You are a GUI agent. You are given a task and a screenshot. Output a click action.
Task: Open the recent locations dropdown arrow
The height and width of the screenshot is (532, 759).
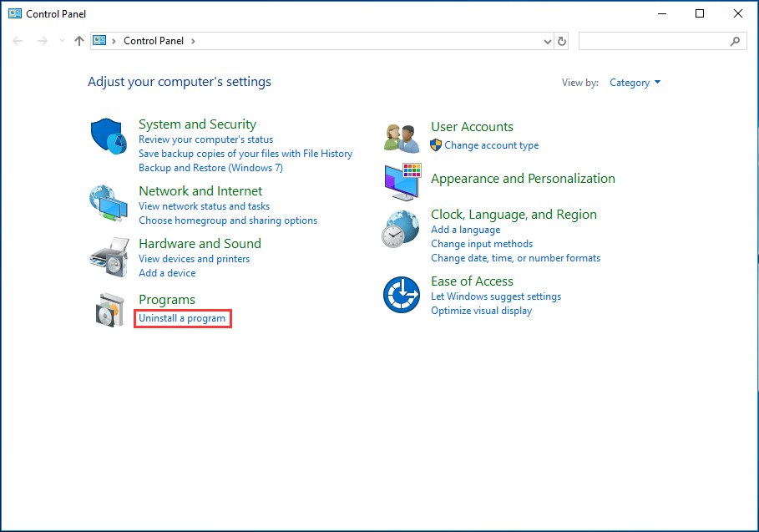pyautogui.click(x=62, y=41)
